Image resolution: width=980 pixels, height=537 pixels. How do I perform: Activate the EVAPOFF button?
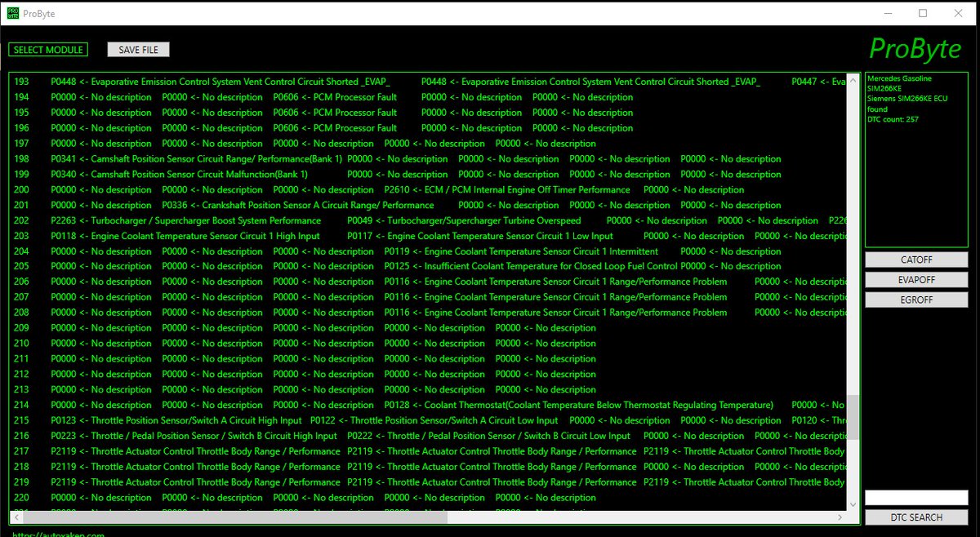(x=916, y=279)
